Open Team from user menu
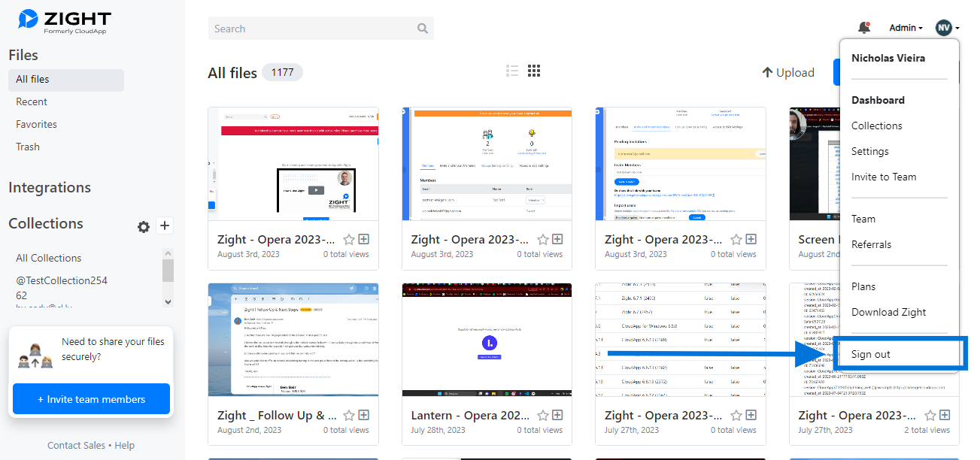 (x=863, y=219)
